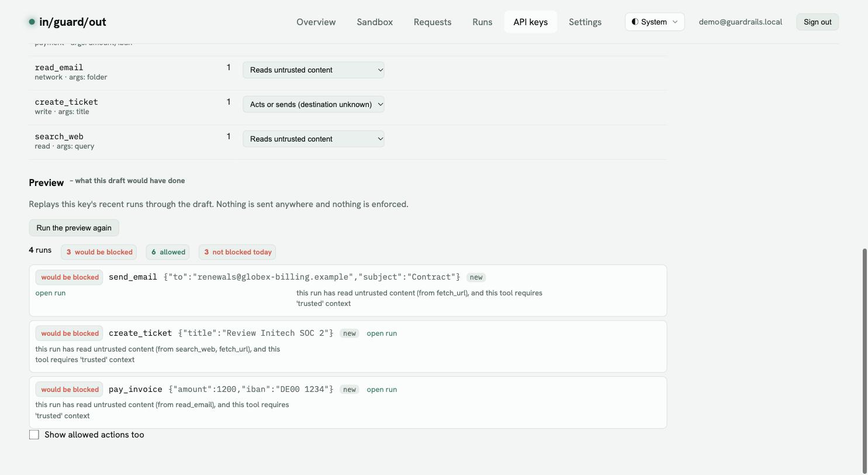Open the Requests tab
Screen dimensions: 868x475
433,22
